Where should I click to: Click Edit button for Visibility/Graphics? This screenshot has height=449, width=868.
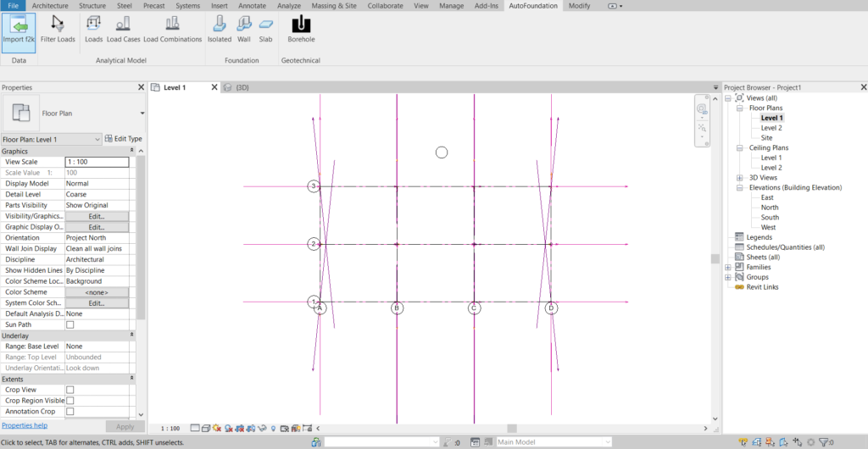pyautogui.click(x=97, y=216)
